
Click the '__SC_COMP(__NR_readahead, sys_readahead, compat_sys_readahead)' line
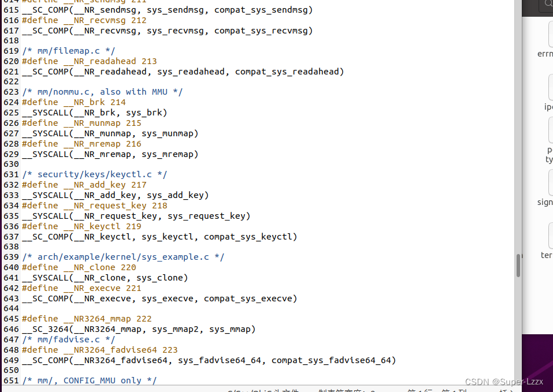click(x=183, y=72)
